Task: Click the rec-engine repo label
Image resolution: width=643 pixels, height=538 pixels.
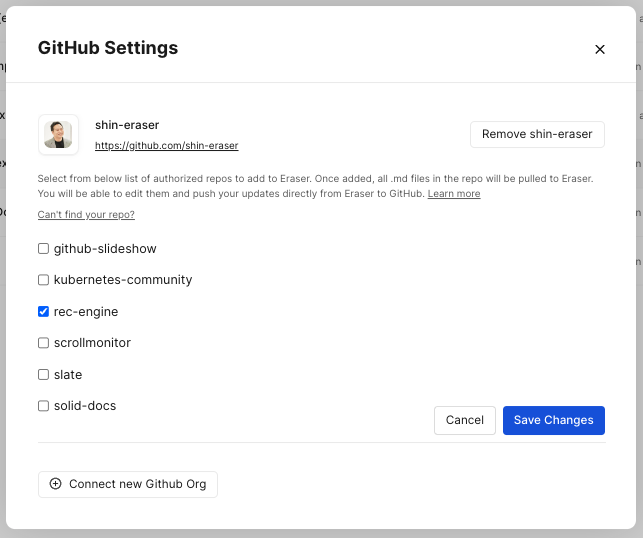Action: (86, 312)
